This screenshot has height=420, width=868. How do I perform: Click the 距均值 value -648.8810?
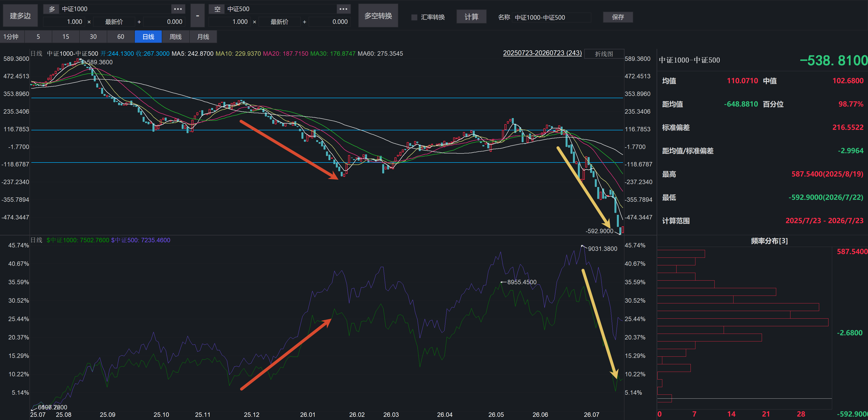pyautogui.click(x=741, y=104)
